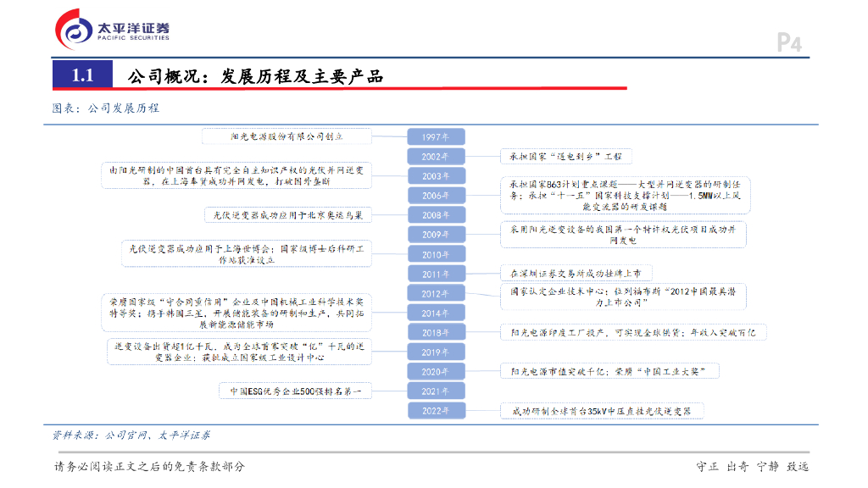
Task: Click the box 阳光电源股份有限公司创立
Action: click(287, 136)
